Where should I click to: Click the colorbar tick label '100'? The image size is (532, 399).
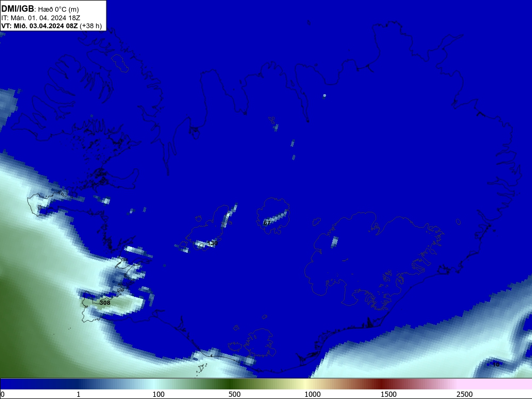pos(159,394)
